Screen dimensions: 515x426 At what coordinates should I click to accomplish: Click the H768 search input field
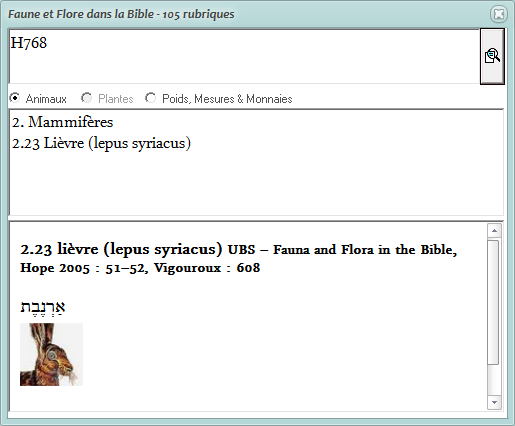[x=244, y=56]
